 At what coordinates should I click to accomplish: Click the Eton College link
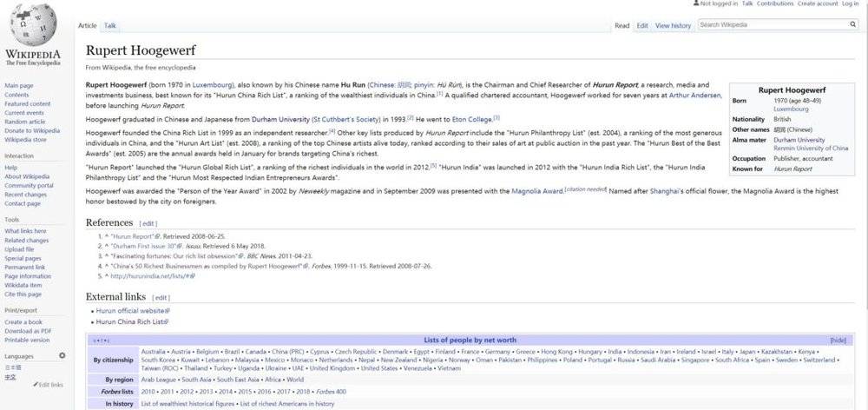click(471, 119)
